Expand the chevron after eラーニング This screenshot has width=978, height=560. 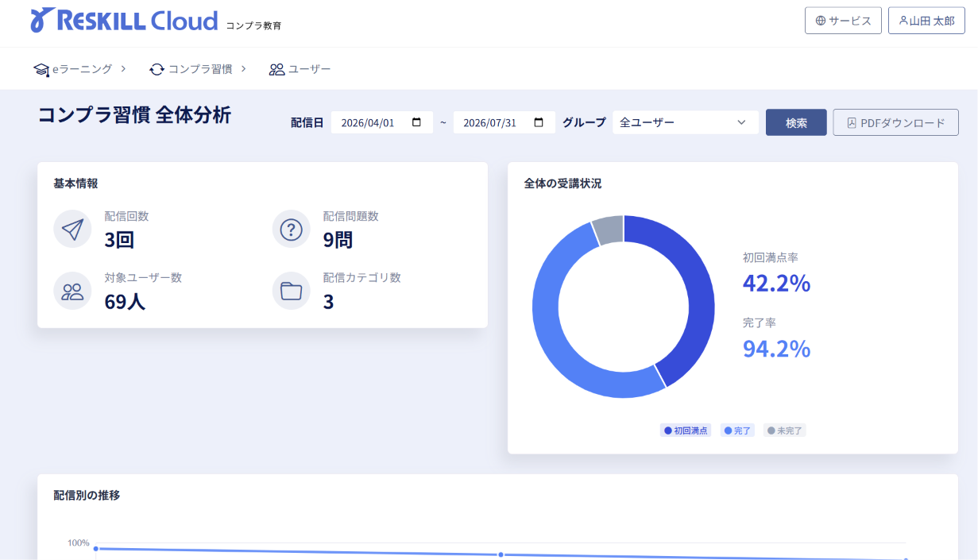pos(123,69)
